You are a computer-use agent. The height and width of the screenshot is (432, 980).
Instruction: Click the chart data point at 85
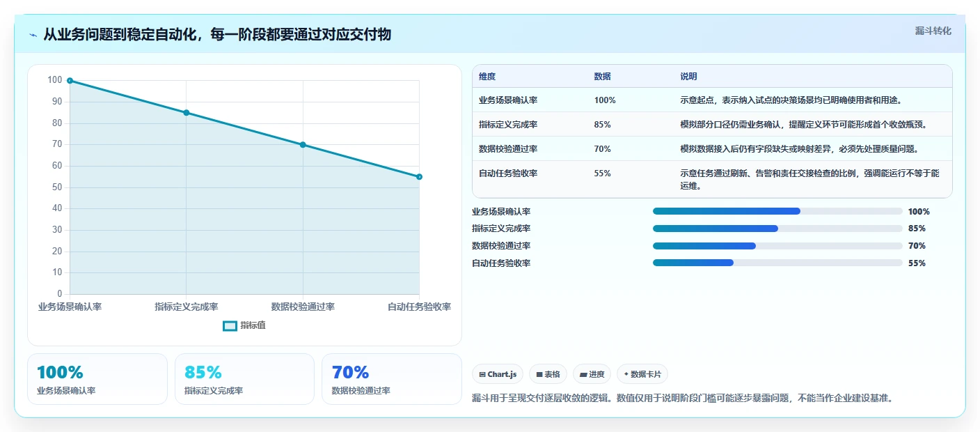tap(186, 113)
